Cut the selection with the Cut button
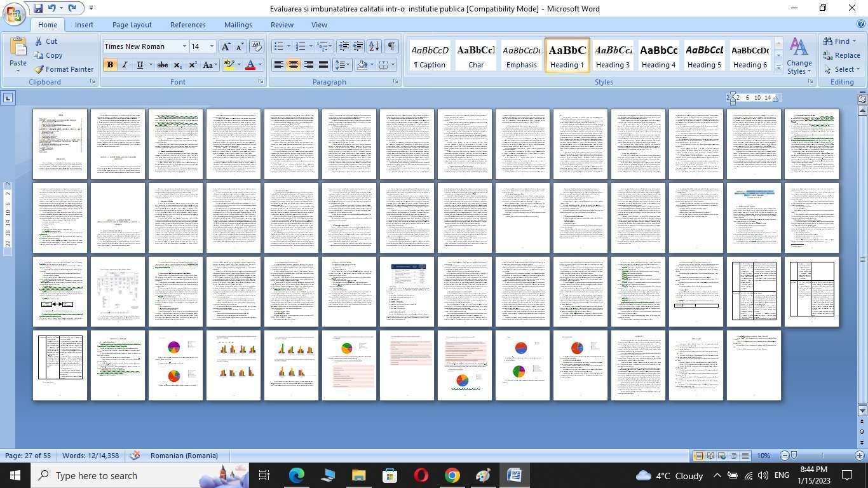This screenshot has width=868, height=488. tap(46, 41)
